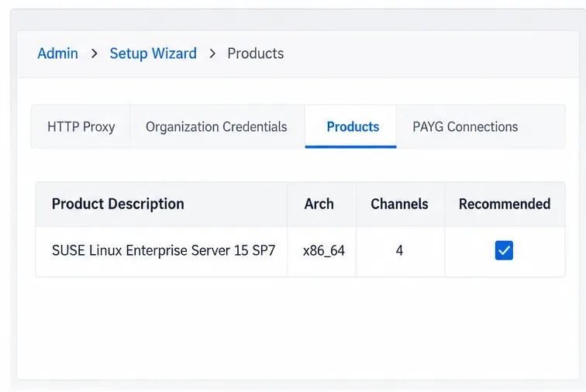The width and height of the screenshot is (586, 392).
Task: Open the Admin breadcrumb link
Action: (x=57, y=53)
